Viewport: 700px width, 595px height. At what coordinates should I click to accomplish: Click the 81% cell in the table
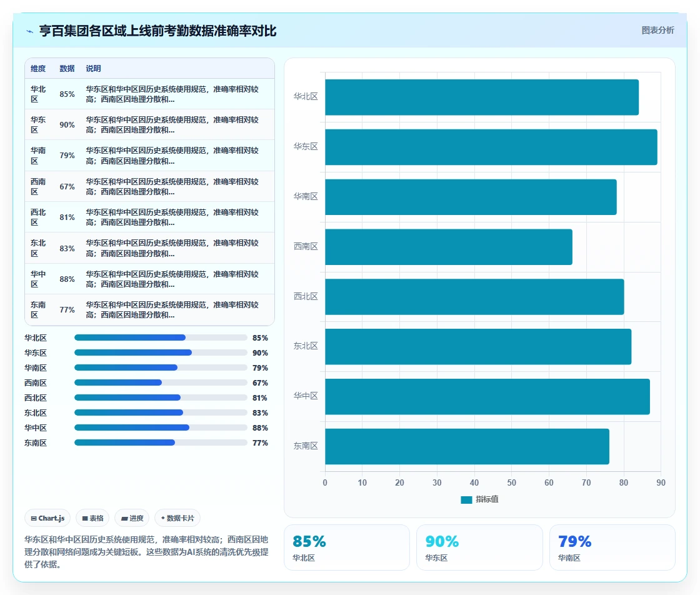[x=67, y=217]
